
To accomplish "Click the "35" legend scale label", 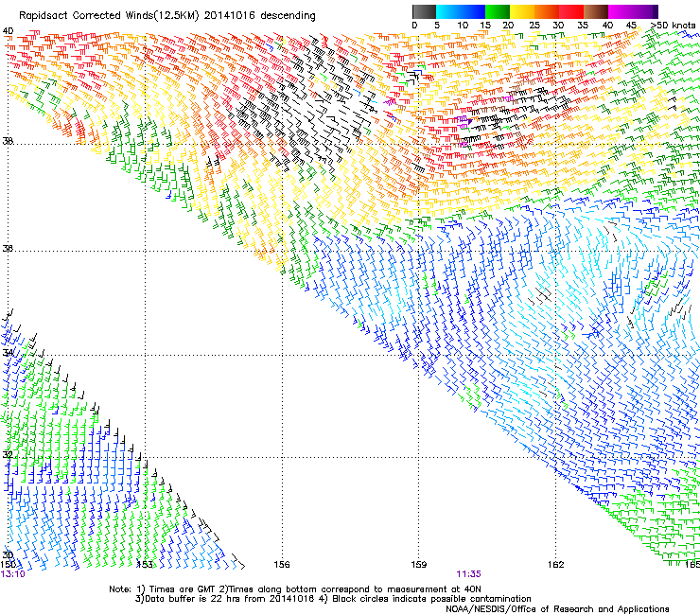I will (583, 26).
